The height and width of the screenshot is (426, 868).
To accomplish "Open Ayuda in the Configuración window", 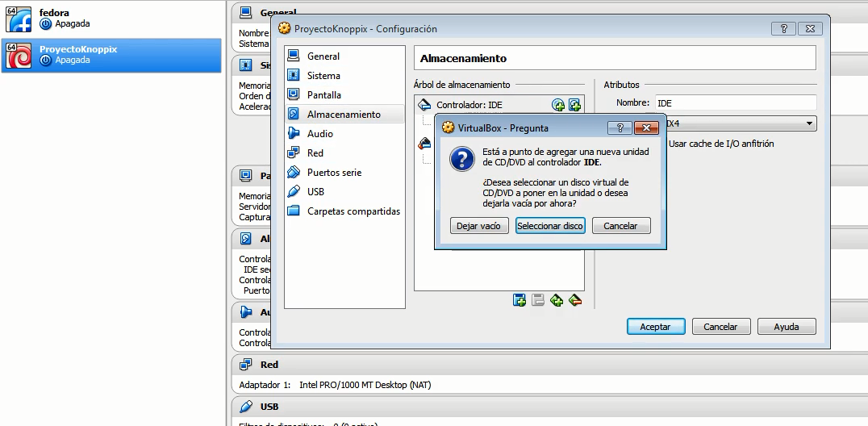I will point(787,327).
